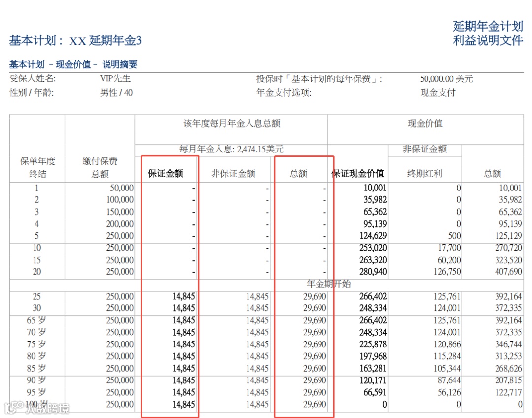
Task: Click age 75 guaranteed cash value '225,878'
Action: (373, 344)
